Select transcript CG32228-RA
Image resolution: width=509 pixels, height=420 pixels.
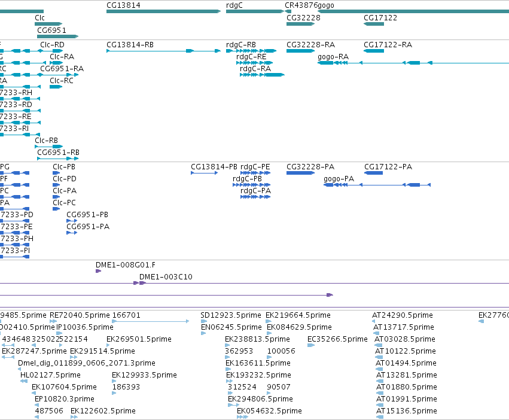coord(301,51)
